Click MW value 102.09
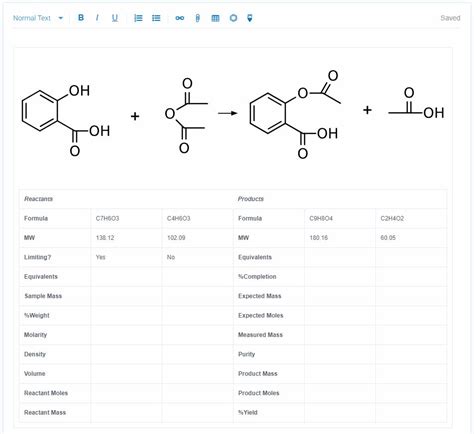474x434 pixels. click(x=176, y=238)
